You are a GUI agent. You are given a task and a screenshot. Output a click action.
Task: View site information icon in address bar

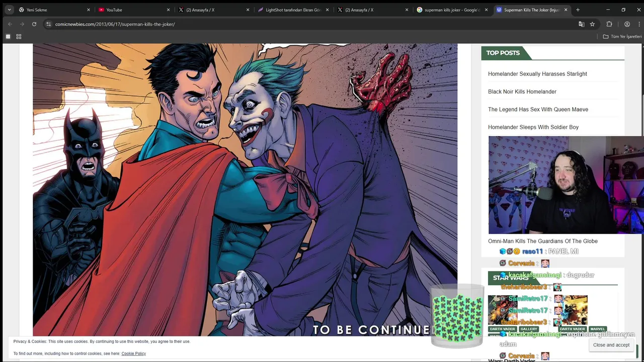point(48,24)
